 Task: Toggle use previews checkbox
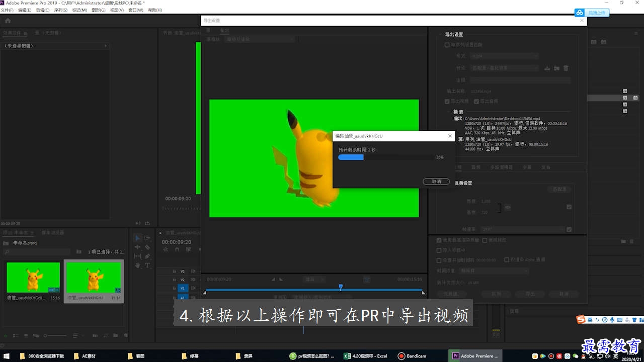485,240
